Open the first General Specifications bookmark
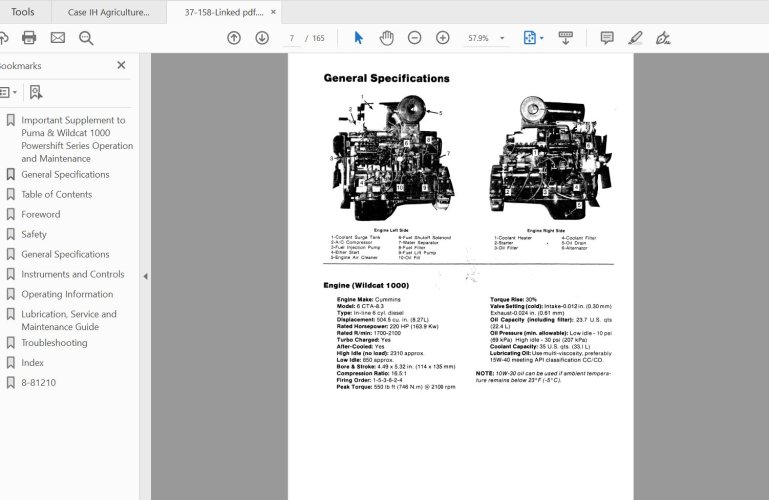The height and width of the screenshot is (500, 769). point(65,175)
